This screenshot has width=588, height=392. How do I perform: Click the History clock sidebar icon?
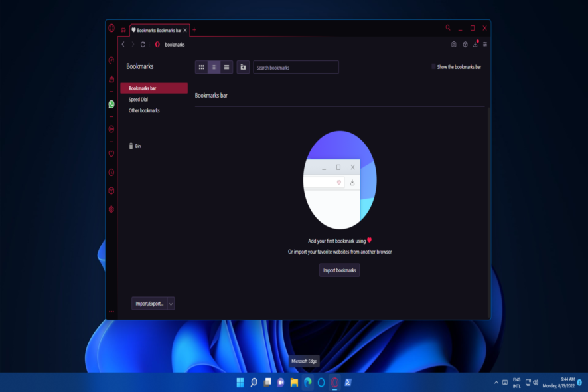(111, 172)
